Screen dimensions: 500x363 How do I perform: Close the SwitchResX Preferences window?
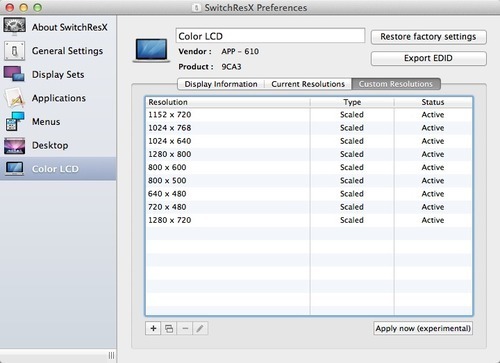10,7
